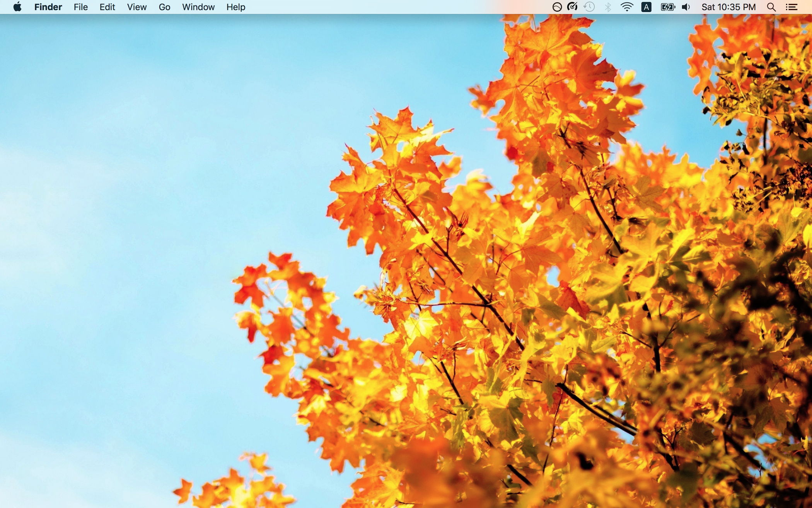
Task: Click the input source 'A' icon
Action: point(646,7)
